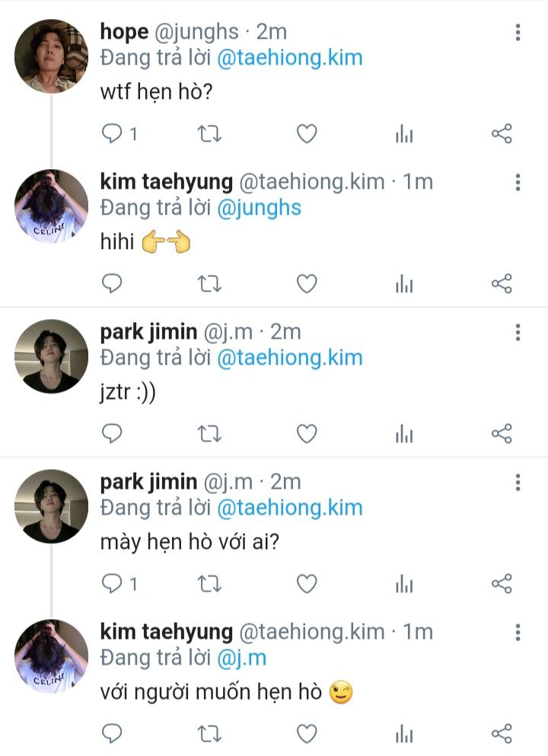Open kim taehyung's avatar on "hihi" tweet

pos(52,206)
